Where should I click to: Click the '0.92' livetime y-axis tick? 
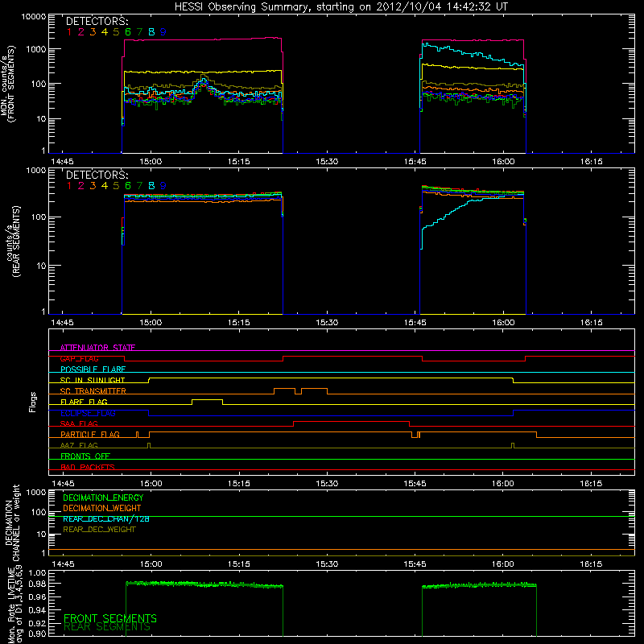pos(37,622)
